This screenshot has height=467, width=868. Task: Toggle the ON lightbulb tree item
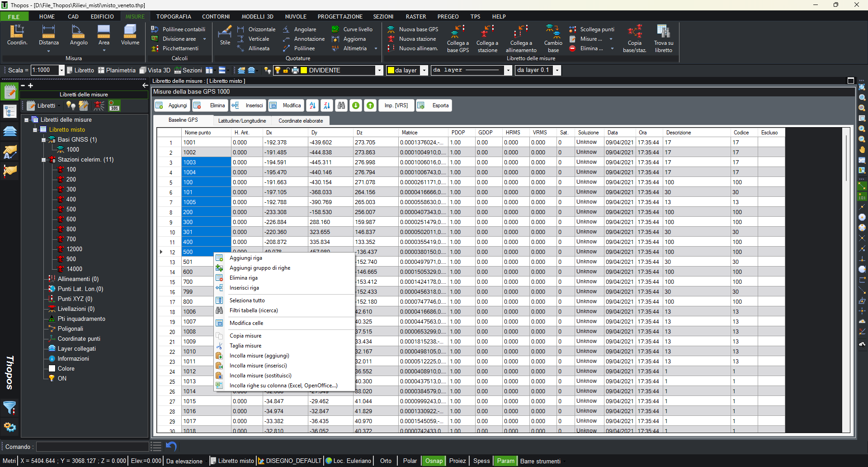pos(57,378)
